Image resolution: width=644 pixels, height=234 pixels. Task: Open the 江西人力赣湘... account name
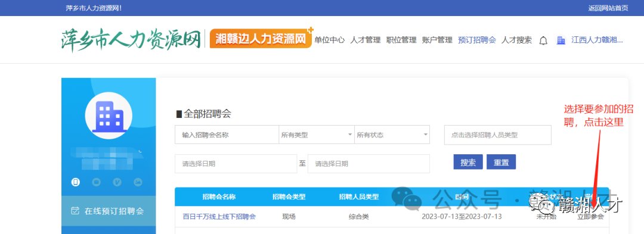pos(597,40)
